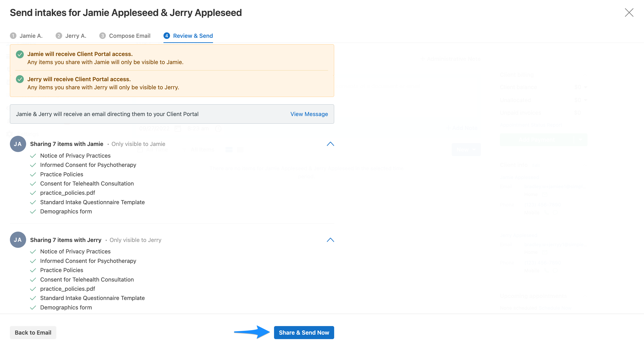The height and width of the screenshot is (349, 644).
Task: Click checkmark beside Jerry's Demographics form
Action: 33,308
